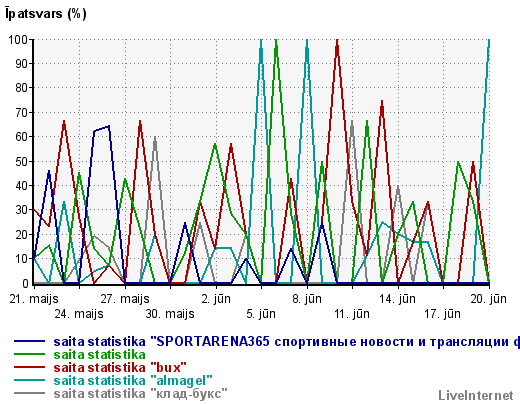
Task: Click the "20. jūn" date label
Action: click(489, 299)
